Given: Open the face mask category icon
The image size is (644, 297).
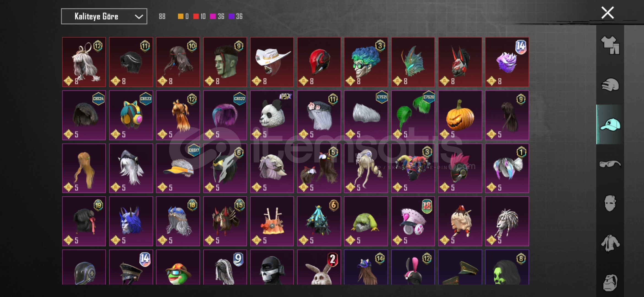Looking at the screenshot, I should tap(610, 203).
